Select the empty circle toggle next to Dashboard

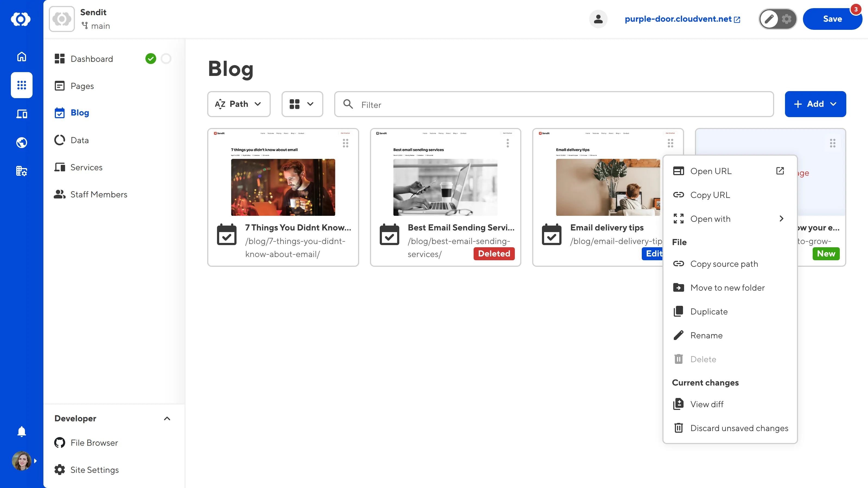click(x=166, y=59)
